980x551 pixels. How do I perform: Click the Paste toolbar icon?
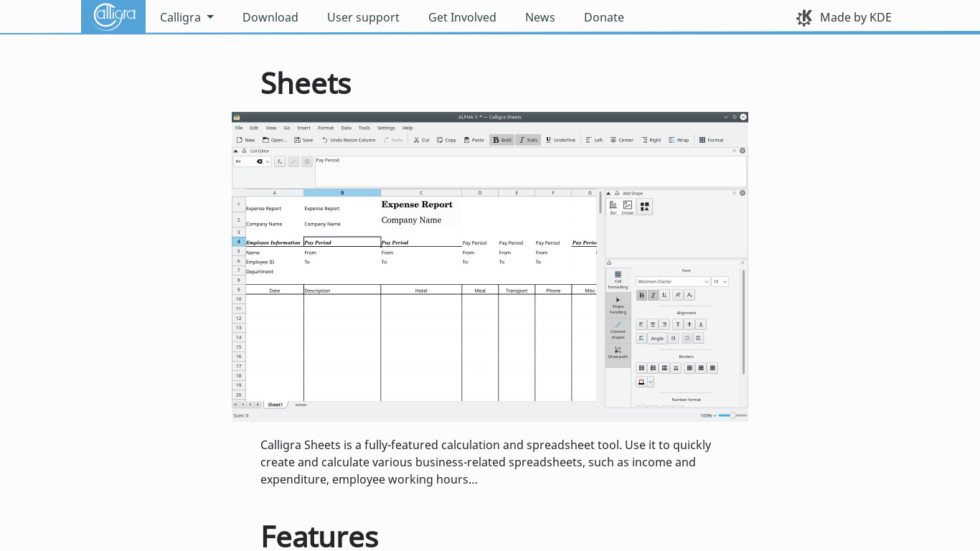click(467, 140)
